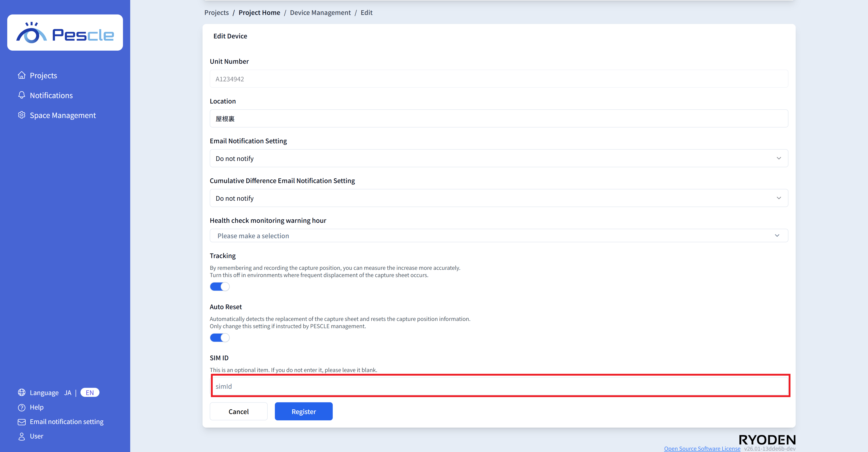Open Health check monitoring warning hour dropdown
Image resolution: width=868 pixels, height=452 pixels.
499,235
